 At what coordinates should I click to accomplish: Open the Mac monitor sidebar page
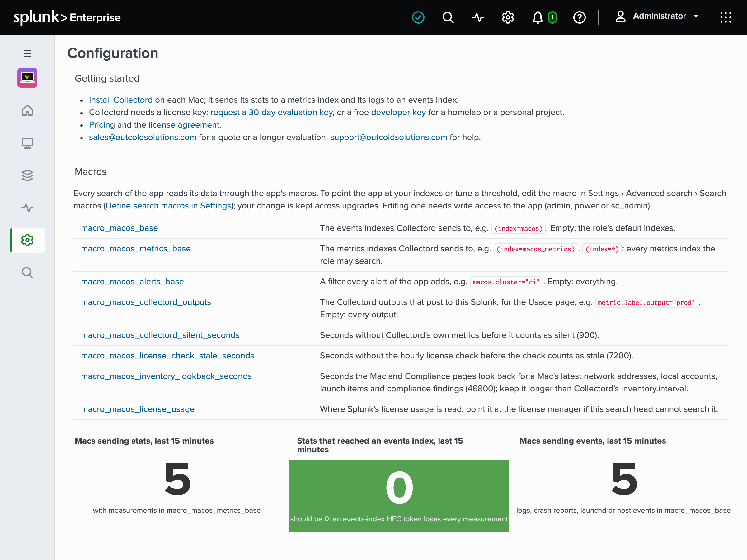click(27, 143)
